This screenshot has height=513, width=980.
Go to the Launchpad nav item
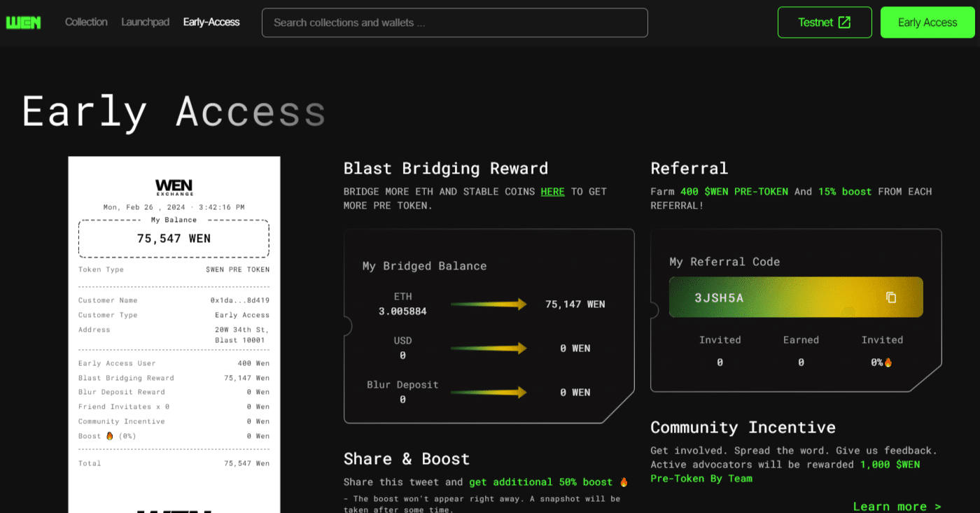pos(146,22)
